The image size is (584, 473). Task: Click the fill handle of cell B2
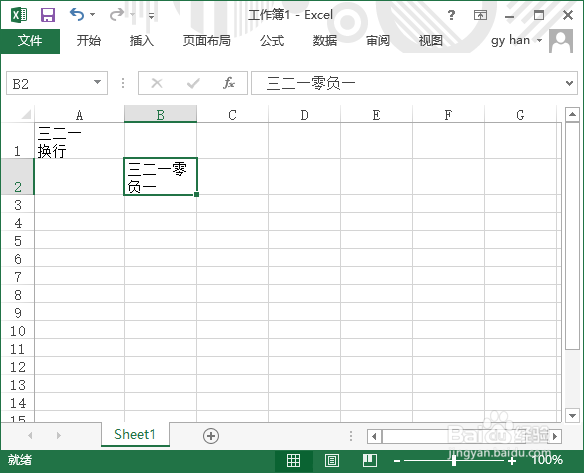[196, 194]
